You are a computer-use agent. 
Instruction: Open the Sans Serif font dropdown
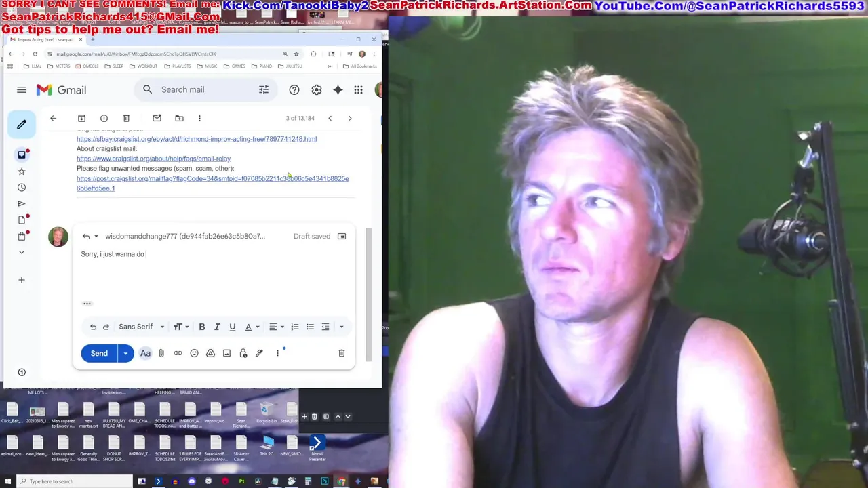point(142,327)
